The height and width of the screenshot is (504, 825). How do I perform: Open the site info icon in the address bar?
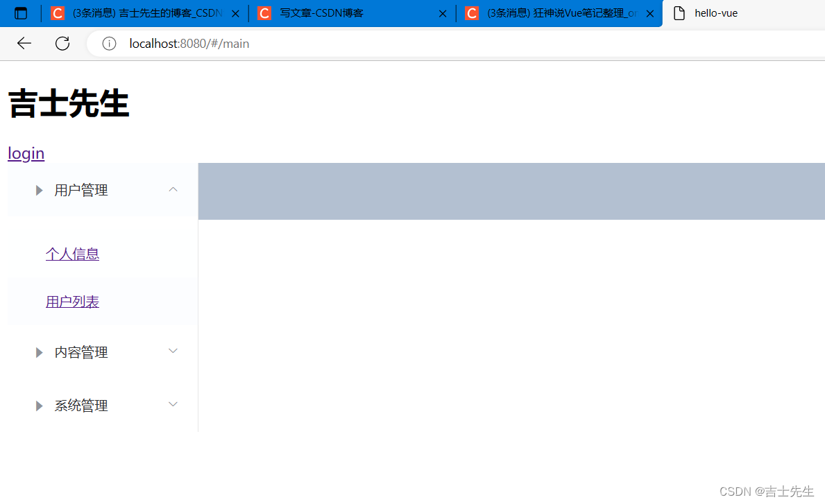[109, 44]
